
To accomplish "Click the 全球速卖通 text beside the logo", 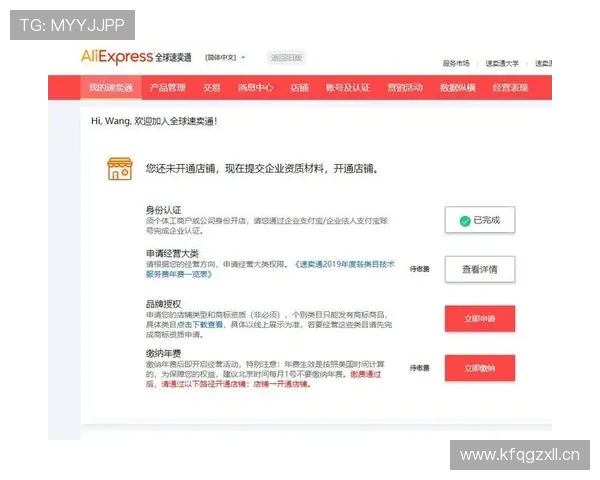I will point(173,57).
